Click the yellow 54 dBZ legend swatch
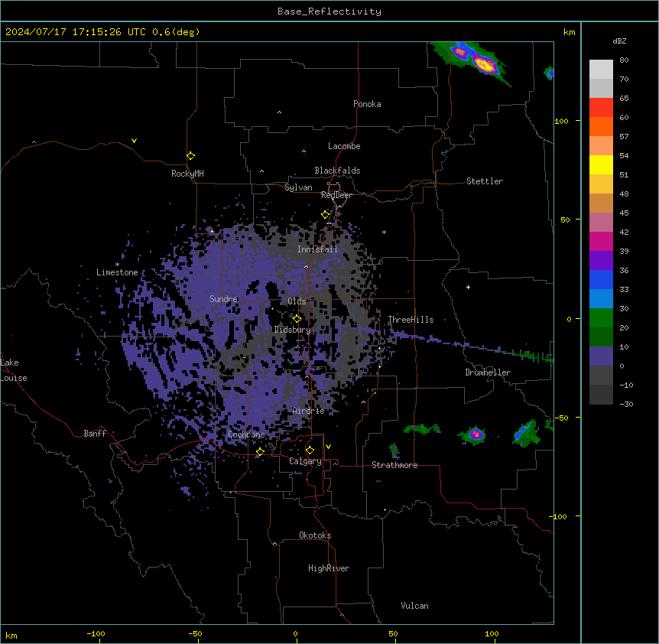Screen dimensions: 659x644 point(601,164)
